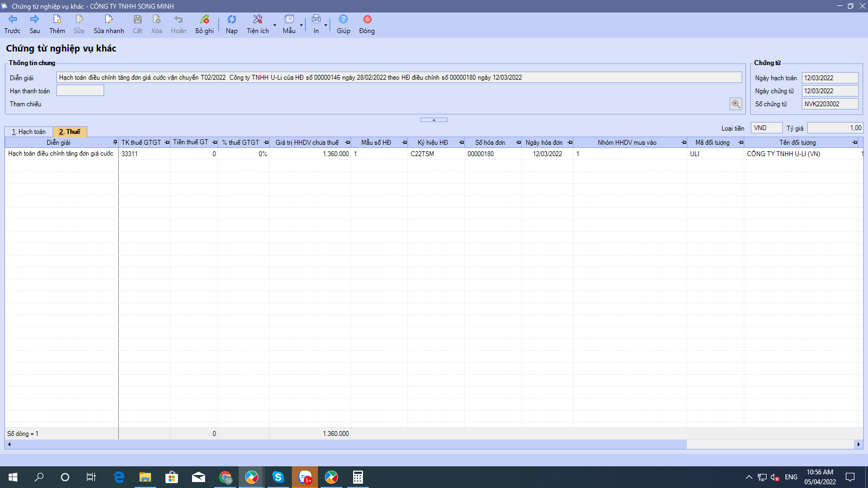Screen dimensions: 868x488
Task: Select the 2. Thuế tab
Action: click(x=70, y=132)
